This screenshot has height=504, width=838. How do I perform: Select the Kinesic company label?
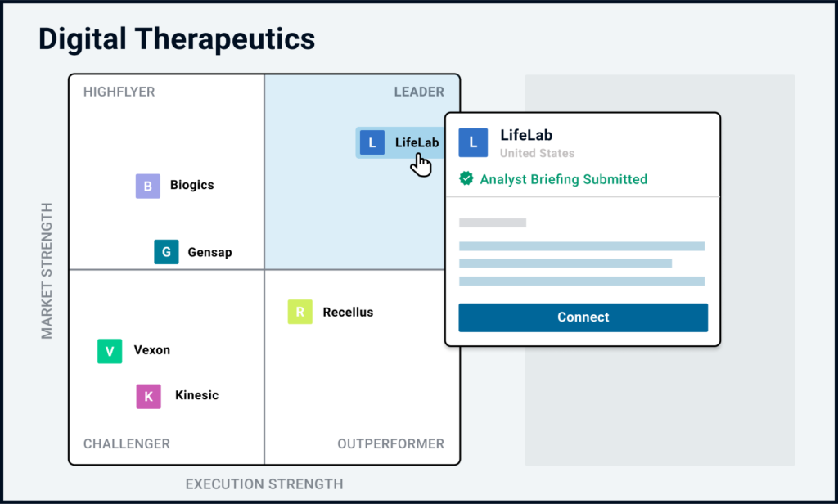tap(196, 395)
